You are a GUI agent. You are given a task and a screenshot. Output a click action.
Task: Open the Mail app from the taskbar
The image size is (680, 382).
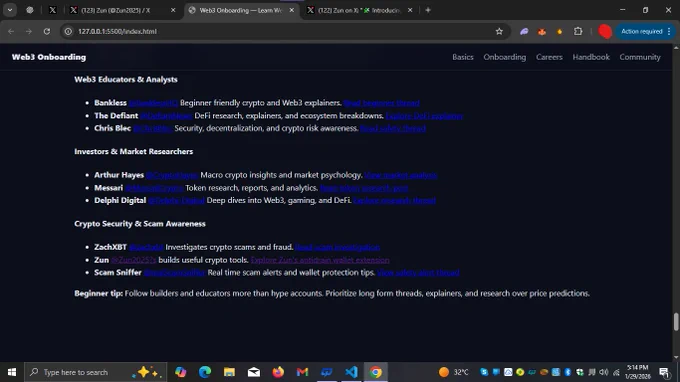tap(254, 372)
